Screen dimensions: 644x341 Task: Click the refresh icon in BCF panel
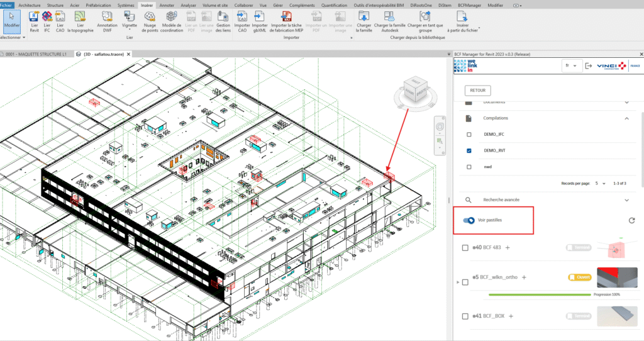pos(631,221)
